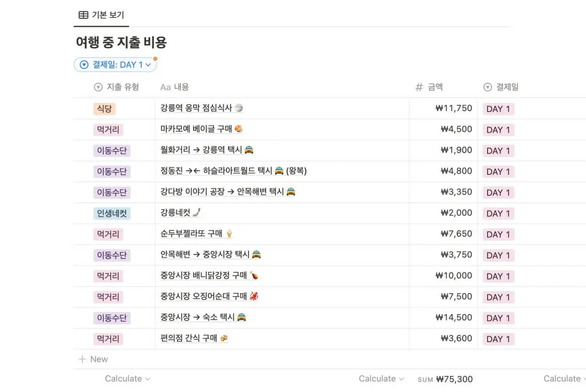Click the 인생네컷 tag
Screen dimensions: 586x392
[112, 213]
